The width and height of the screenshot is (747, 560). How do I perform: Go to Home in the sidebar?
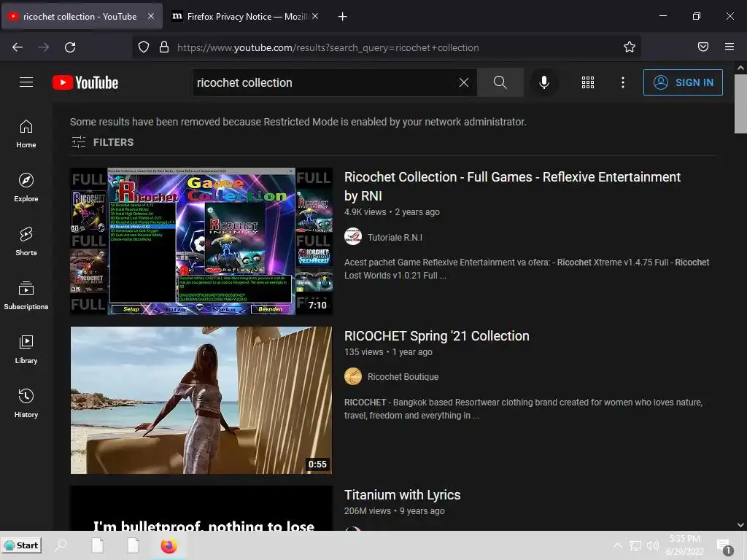pyautogui.click(x=26, y=134)
